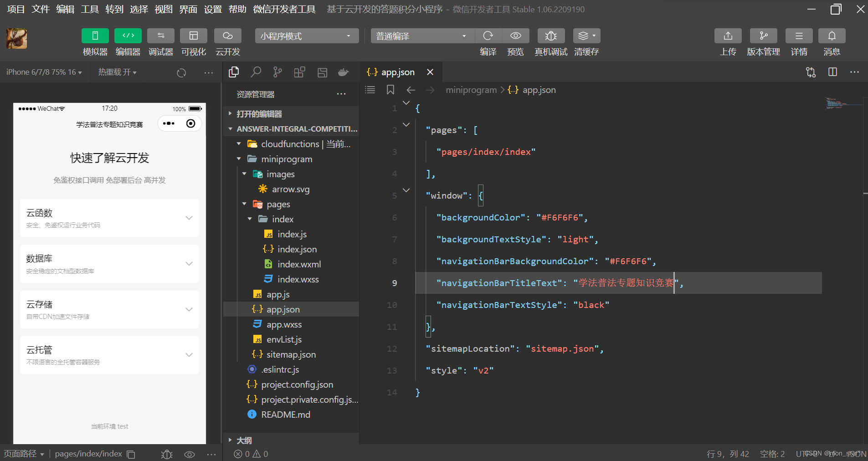Copy page path icon in status bar
Image resolution: width=868 pixels, height=461 pixels.
pyautogui.click(x=131, y=454)
